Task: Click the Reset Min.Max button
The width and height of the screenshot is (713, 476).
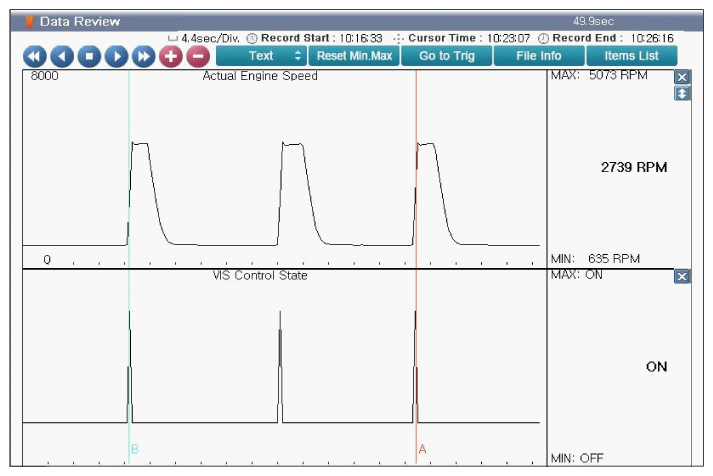Action: pyautogui.click(x=354, y=56)
